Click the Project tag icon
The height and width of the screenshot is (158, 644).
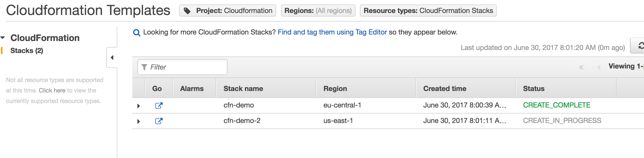(187, 11)
